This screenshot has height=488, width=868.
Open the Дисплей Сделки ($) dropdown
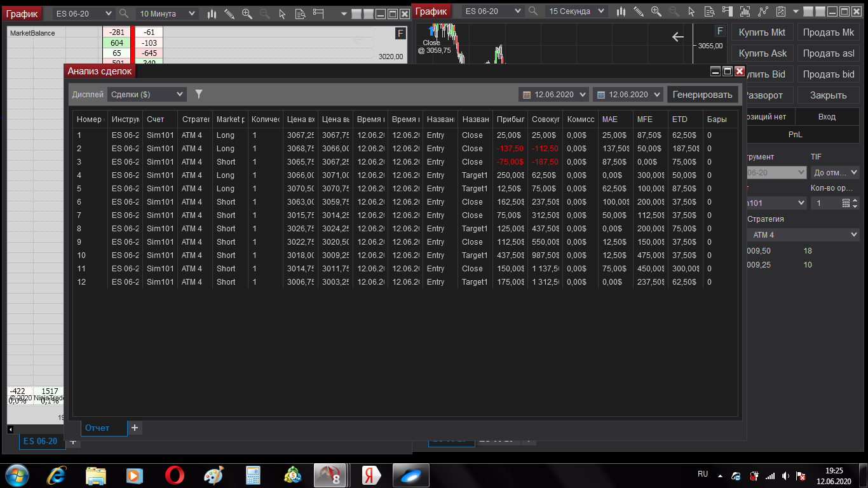pos(147,94)
